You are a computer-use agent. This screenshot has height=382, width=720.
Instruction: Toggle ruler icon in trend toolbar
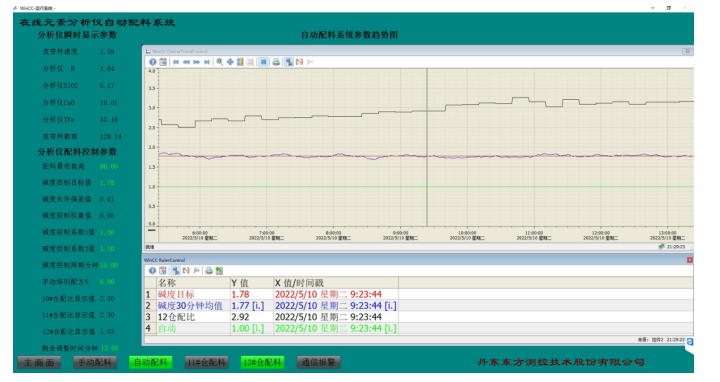tap(289, 62)
